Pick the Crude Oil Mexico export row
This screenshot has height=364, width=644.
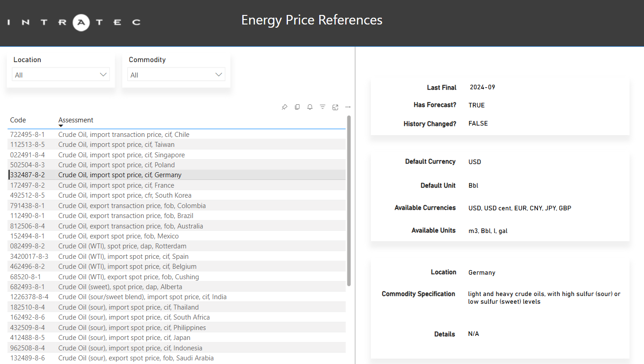tap(118, 236)
